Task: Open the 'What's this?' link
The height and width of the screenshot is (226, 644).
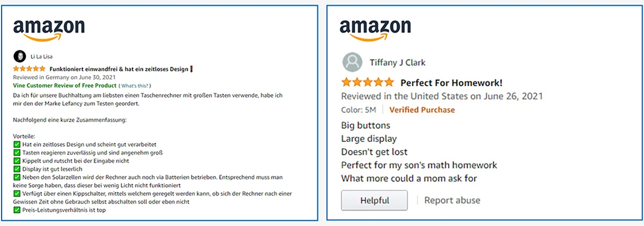Action: (135, 86)
